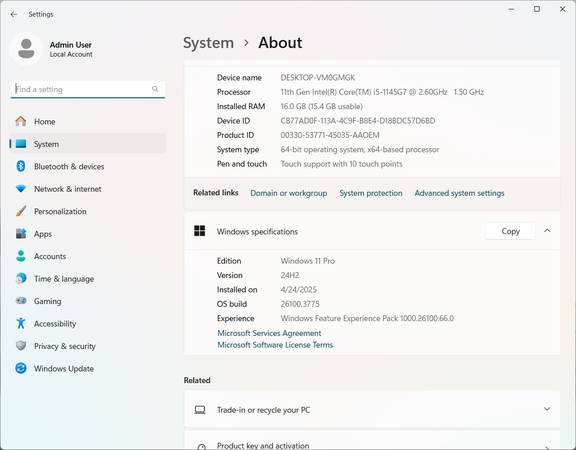Open Domain or workgroup link

[x=288, y=193]
